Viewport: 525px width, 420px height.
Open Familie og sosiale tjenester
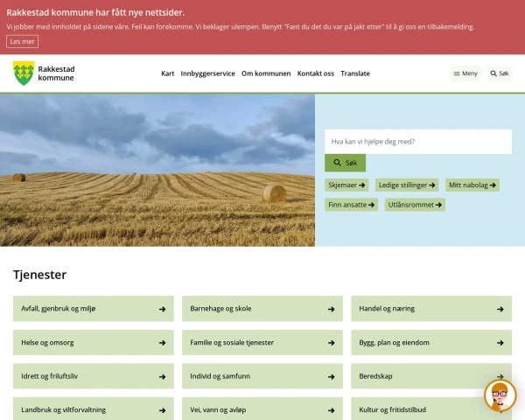pos(262,342)
